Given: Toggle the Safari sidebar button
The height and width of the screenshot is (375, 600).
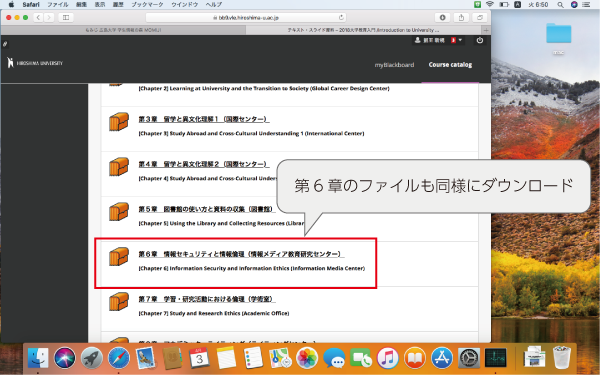Looking at the screenshot, I should click(66, 17).
